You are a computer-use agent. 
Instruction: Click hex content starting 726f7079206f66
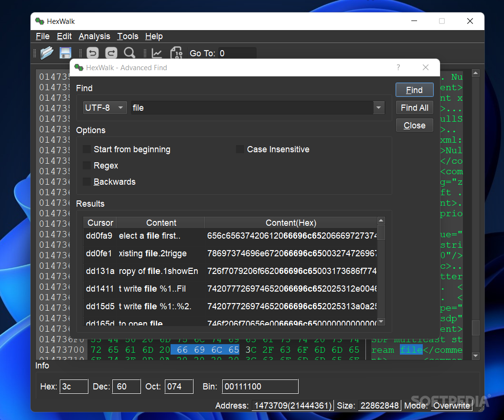click(291, 271)
